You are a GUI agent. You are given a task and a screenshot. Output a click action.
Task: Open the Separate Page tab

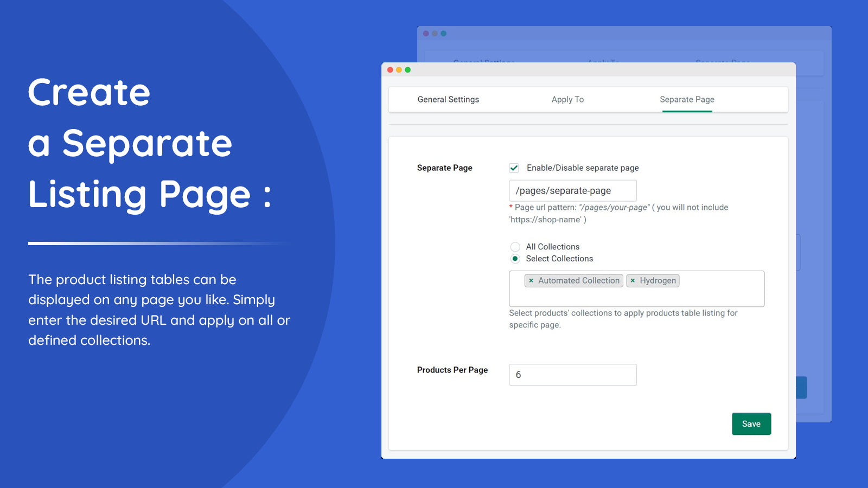point(687,99)
